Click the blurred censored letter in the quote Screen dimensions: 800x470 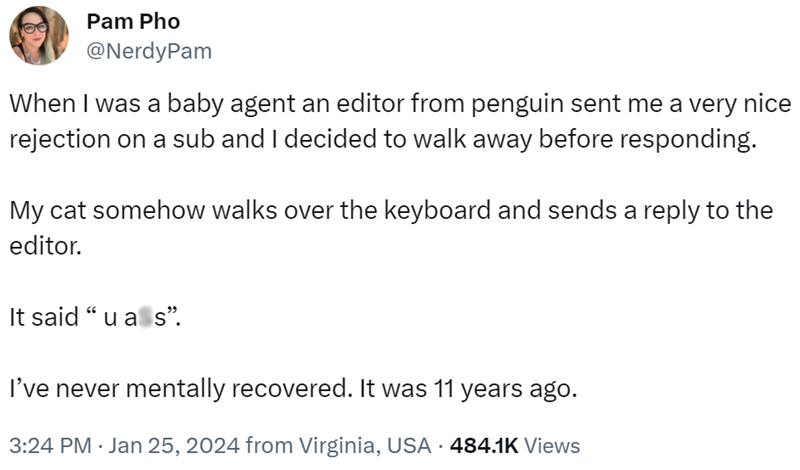[x=145, y=318]
